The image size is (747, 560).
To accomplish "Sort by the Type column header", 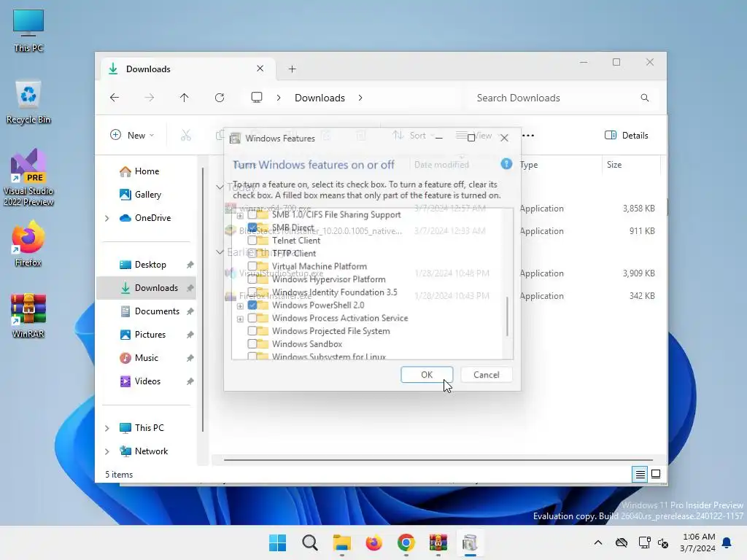I will (x=560, y=164).
